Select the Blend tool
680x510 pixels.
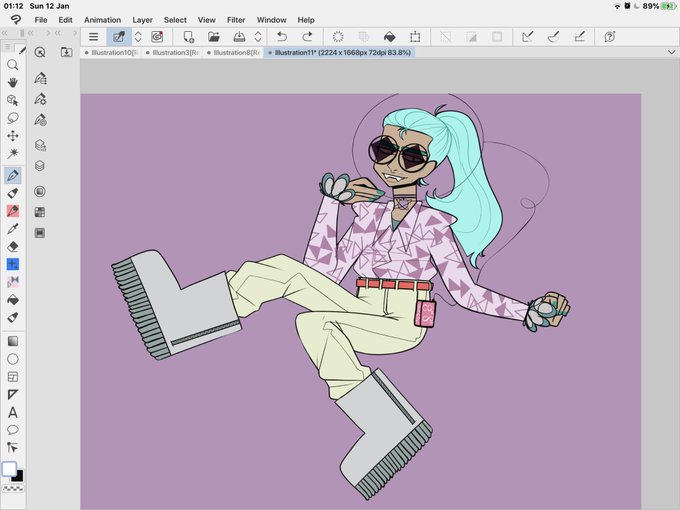click(x=13, y=282)
